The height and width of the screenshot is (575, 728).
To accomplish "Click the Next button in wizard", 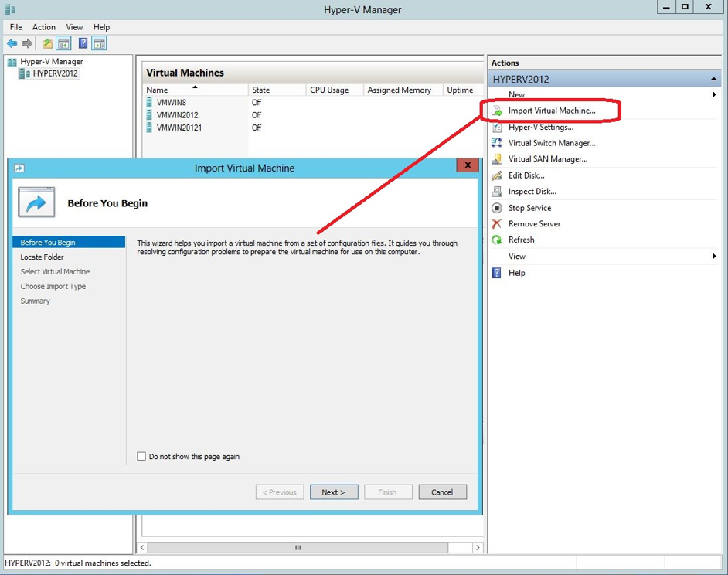I will click(x=333, y=492).
